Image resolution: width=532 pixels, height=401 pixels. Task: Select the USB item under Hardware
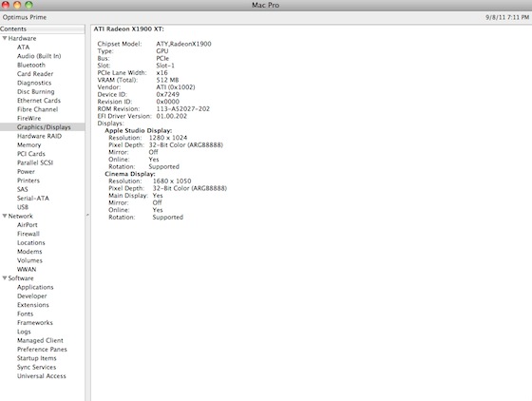click(x=23, y=207)
